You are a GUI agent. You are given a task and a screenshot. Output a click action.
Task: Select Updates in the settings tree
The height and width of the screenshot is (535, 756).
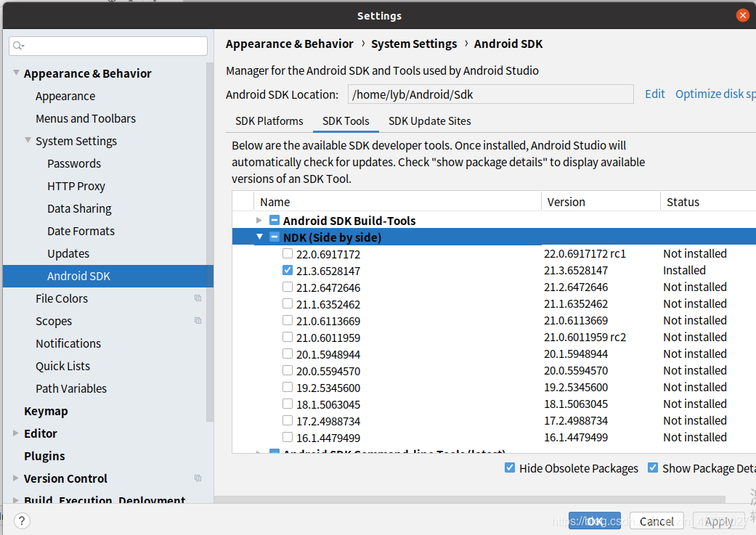68,253
